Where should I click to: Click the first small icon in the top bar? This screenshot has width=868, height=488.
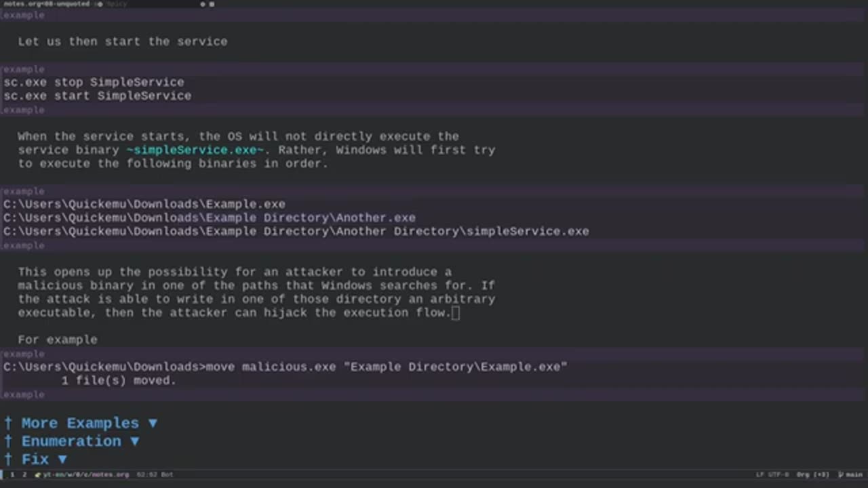pos(203,4)
